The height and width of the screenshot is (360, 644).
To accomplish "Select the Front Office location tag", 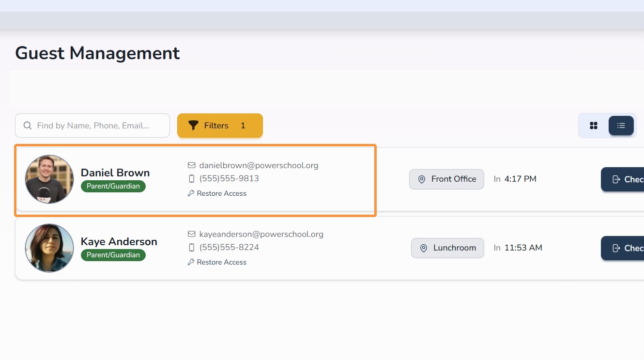I will click(446, 179).
